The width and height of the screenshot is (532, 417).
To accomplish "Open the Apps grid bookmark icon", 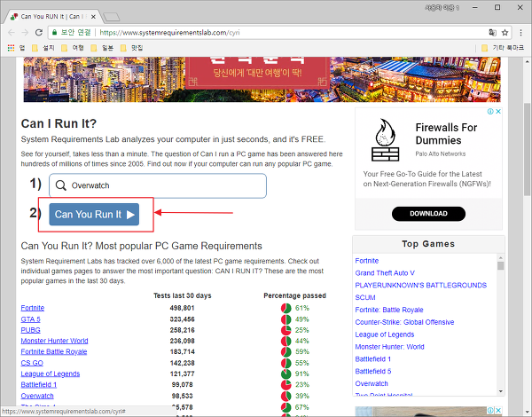I will [11, 48].
